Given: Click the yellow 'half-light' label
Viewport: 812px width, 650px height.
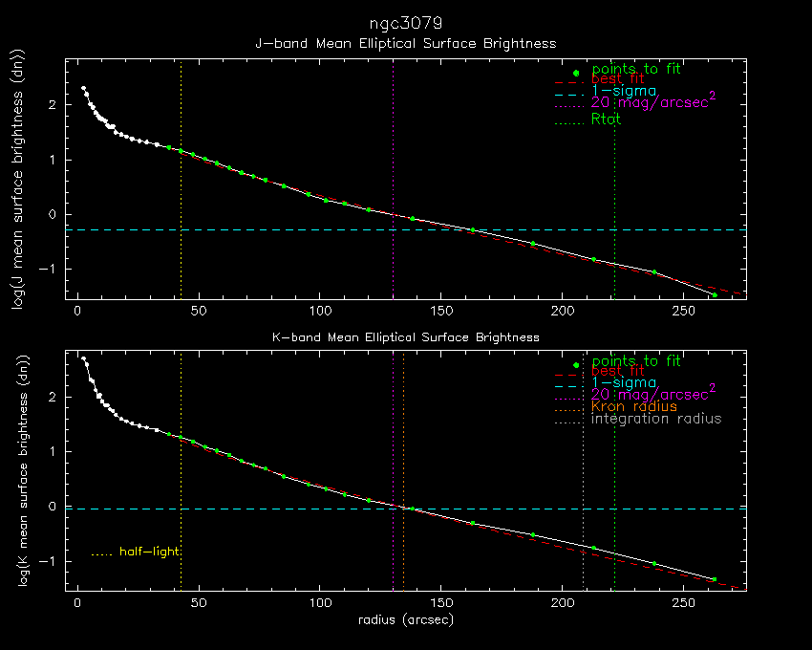Looking at the screenshot, I should point(149,552).
